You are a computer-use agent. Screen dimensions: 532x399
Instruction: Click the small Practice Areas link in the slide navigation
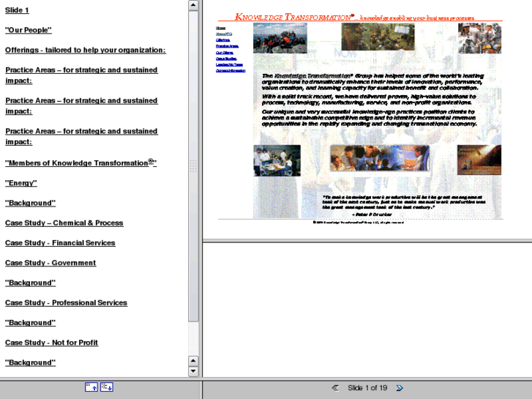click(227, 46)
